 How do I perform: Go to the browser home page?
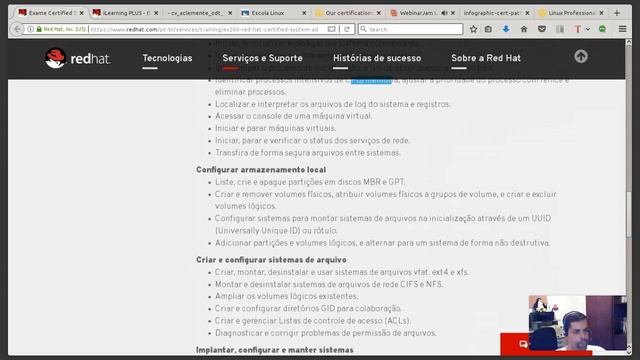pos(524,29)
